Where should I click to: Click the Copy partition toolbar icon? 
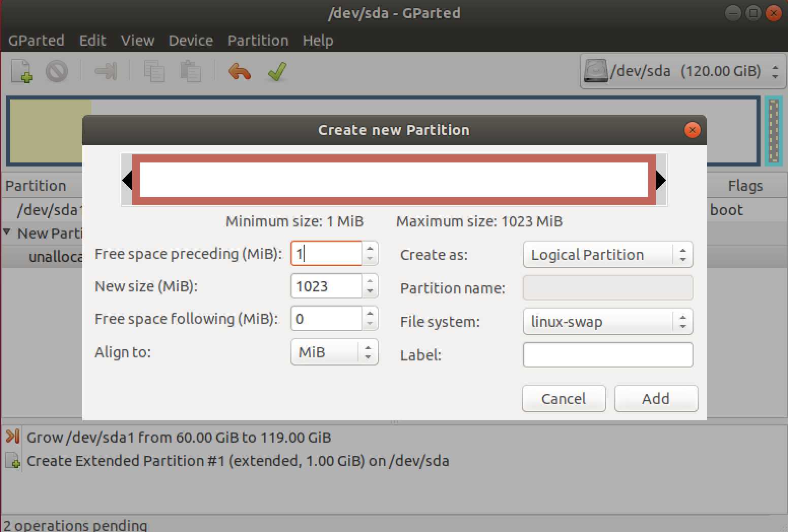pyautogui.click(x=154, y=71)
